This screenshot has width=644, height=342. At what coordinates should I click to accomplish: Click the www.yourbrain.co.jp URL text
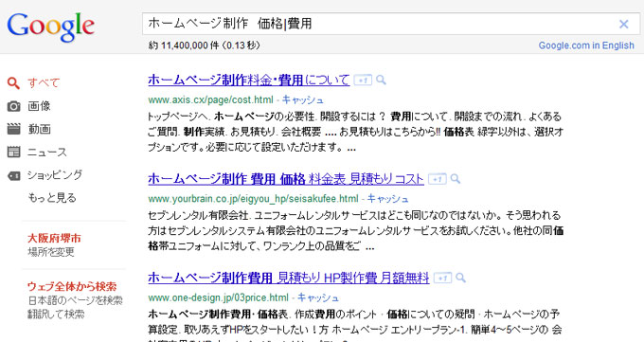(x=254, y=199)
